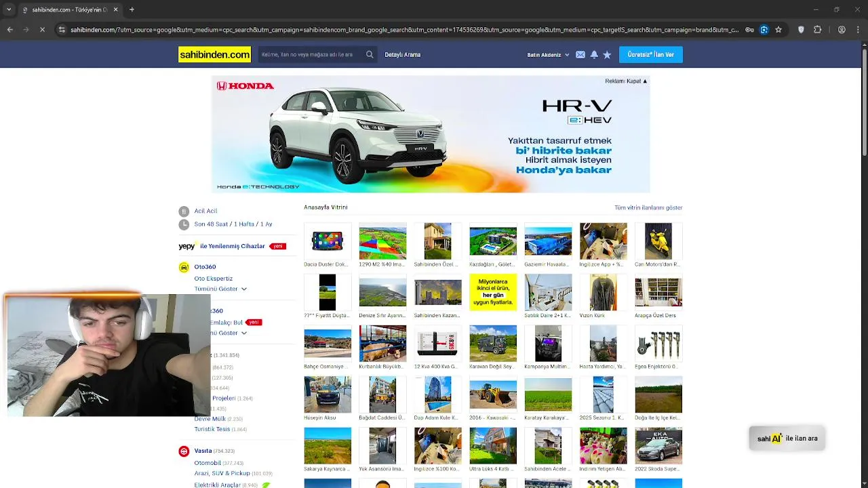
Task: Click the Ücretsiz İlan Ver button
Action: tap(651, 55)
